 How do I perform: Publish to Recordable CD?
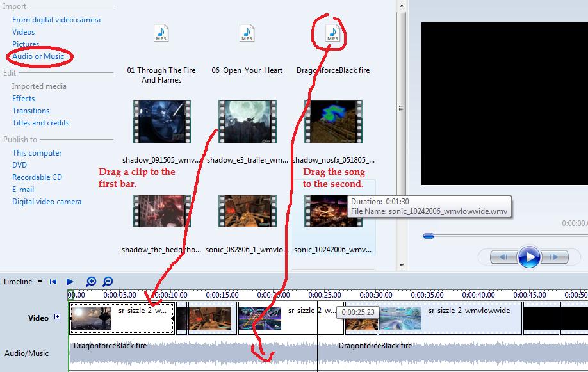point(37,177)
